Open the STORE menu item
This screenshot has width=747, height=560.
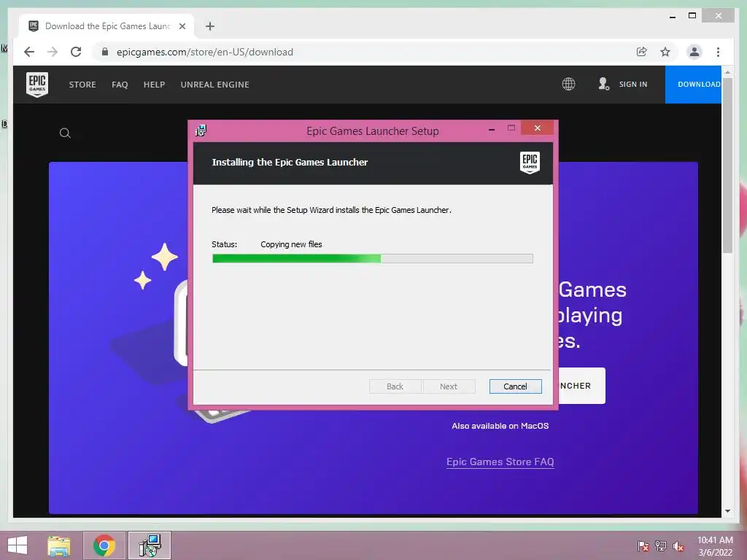pyautogui.click(x=82, y=85)
